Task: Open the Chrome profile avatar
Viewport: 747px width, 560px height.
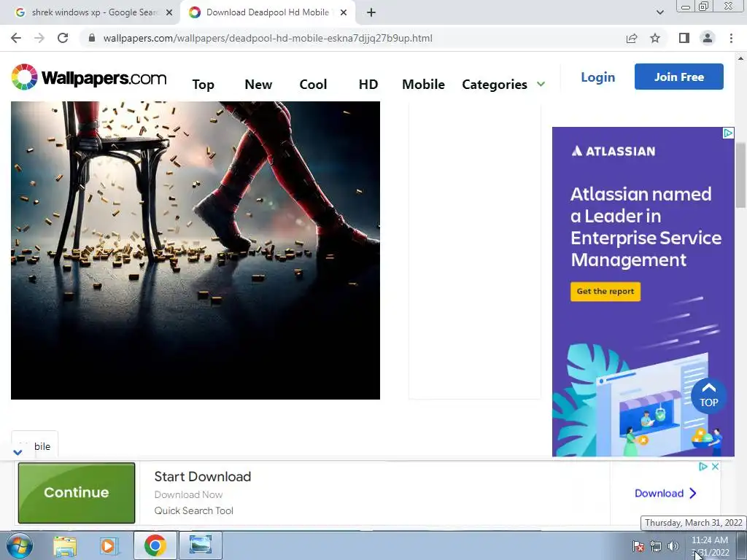Action: click(708, 38)
